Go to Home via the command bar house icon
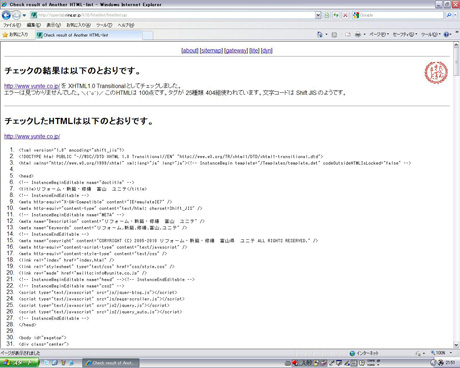The width and height of the screenshot is (460, 368). tap(320, 34)
